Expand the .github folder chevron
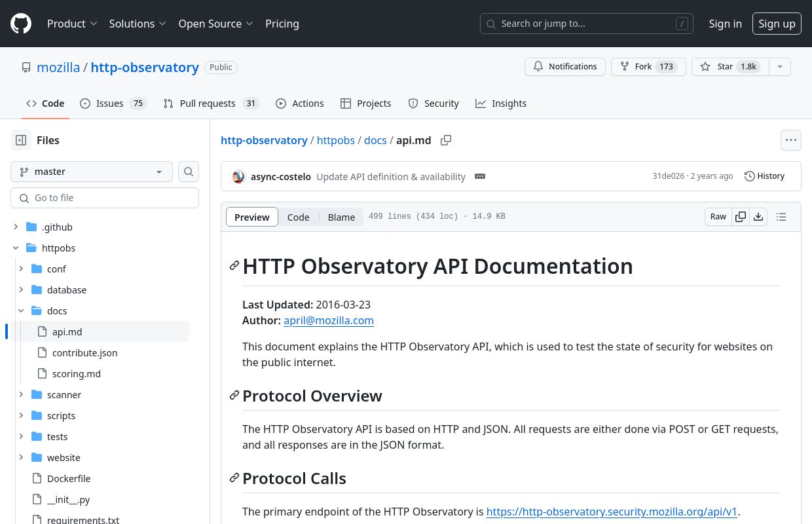 click(16, 227)
